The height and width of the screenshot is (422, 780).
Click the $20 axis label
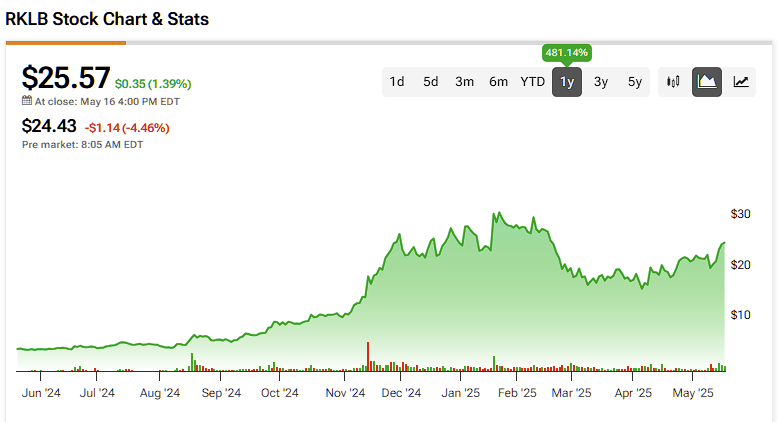[x=740, y=265]
